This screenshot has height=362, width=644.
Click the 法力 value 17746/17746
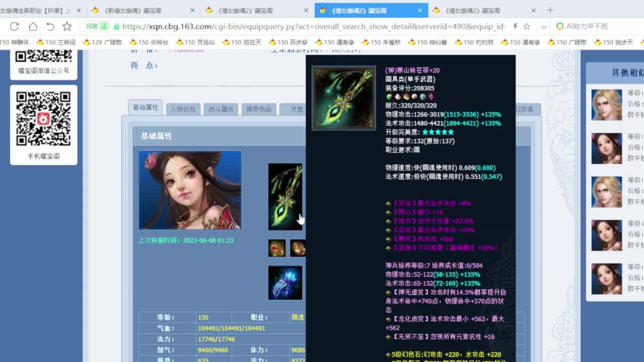216,339
